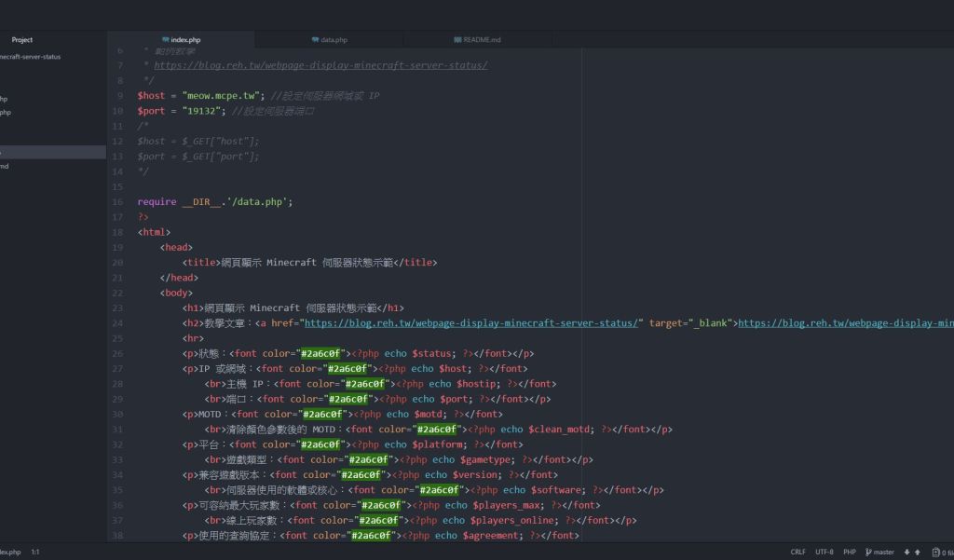Click the href URL on line 24

471,323
